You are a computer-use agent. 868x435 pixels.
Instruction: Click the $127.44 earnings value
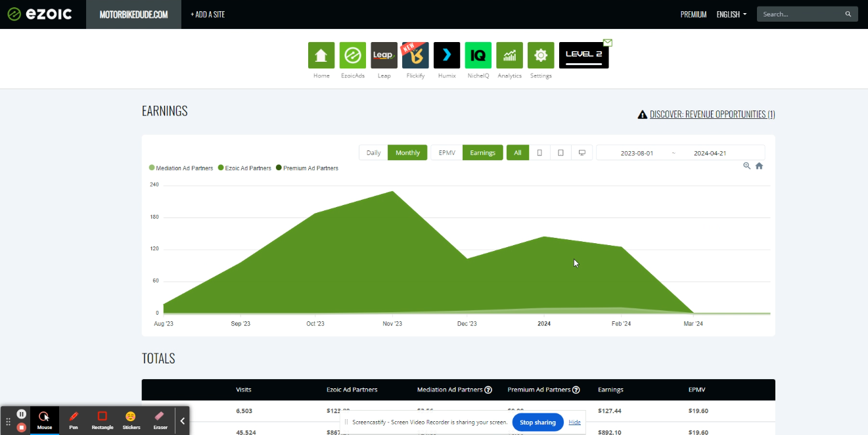point(609,411)
